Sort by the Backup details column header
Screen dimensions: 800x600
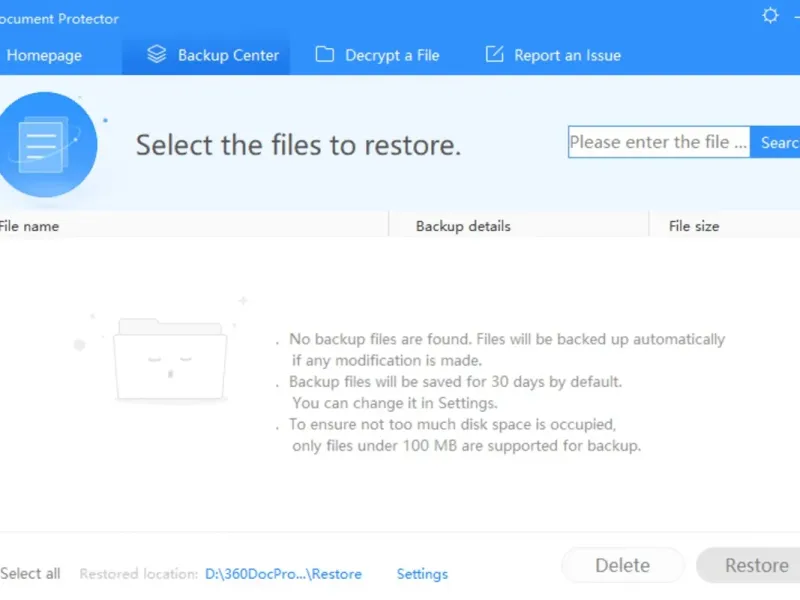[463, 226]
